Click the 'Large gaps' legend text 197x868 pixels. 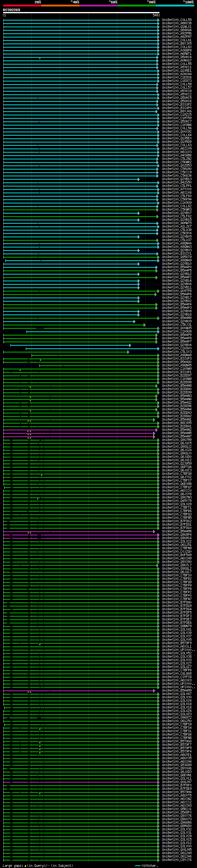click(x=13, y=865)
